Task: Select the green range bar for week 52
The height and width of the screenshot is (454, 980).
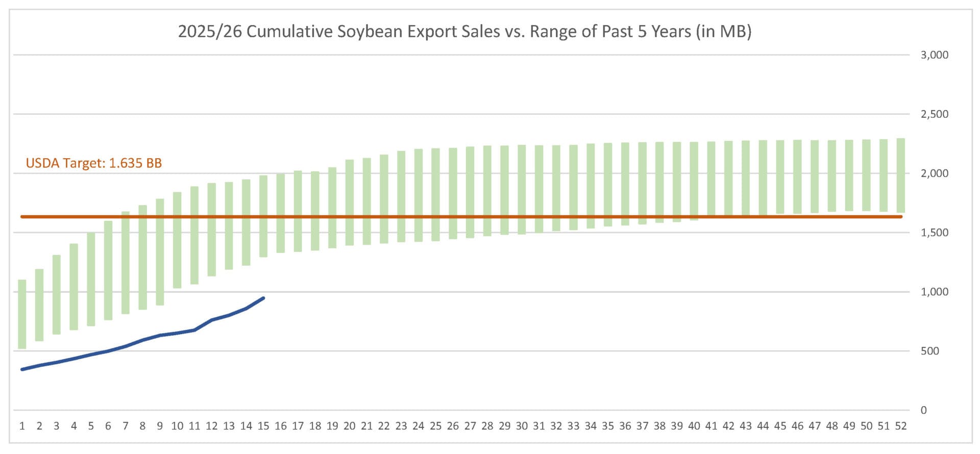Action: [x=901, y=175]
